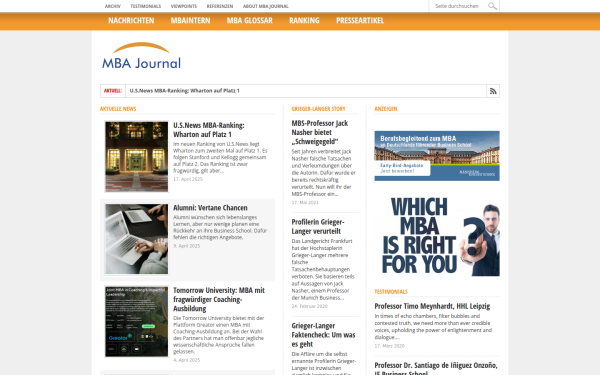Click the search magnifier icon
The height and width of the screenshot is (375, 600).
[x=492, y=6]
